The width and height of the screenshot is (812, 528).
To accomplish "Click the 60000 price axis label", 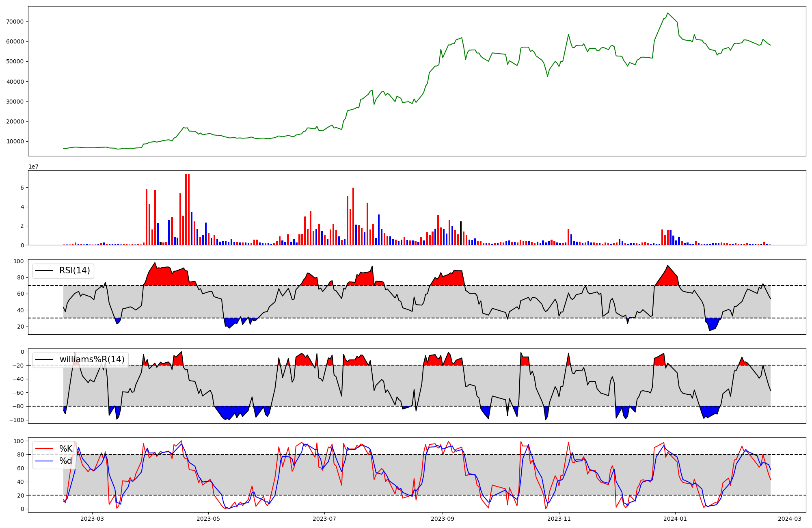I will (x=15, y=41).
